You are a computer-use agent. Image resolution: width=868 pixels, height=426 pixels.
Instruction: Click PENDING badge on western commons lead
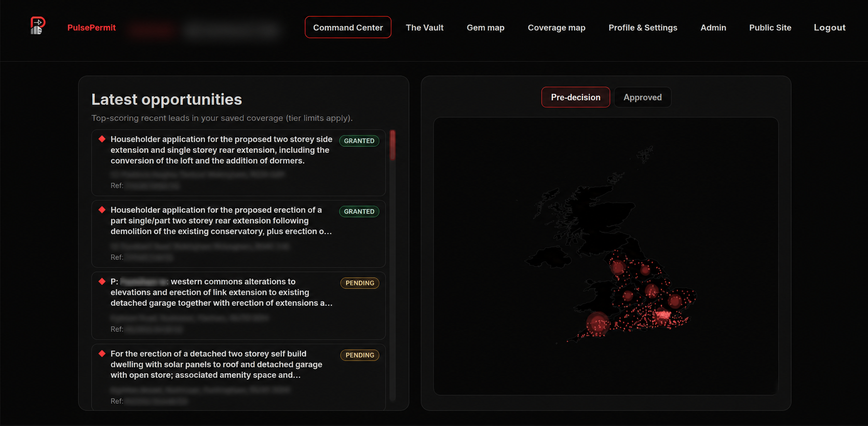click(360, 283)
